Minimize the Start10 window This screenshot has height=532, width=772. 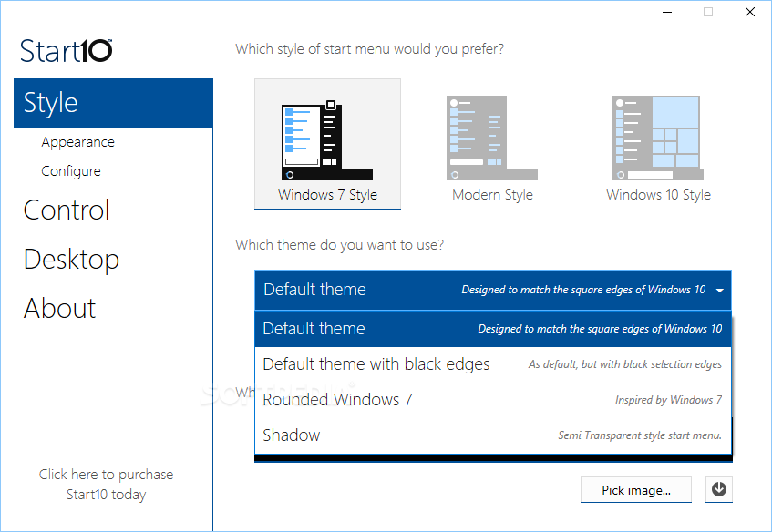click(x=667, y=12)
